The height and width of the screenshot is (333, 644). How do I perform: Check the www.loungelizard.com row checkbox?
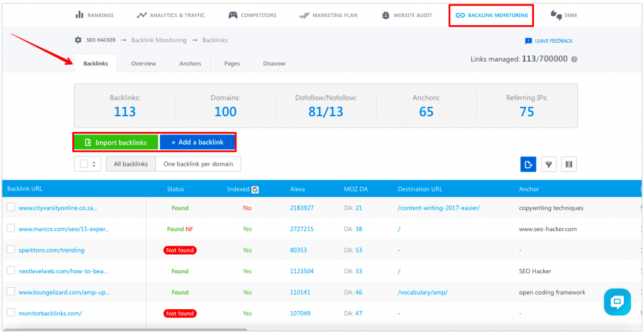(x=11, y=292)
